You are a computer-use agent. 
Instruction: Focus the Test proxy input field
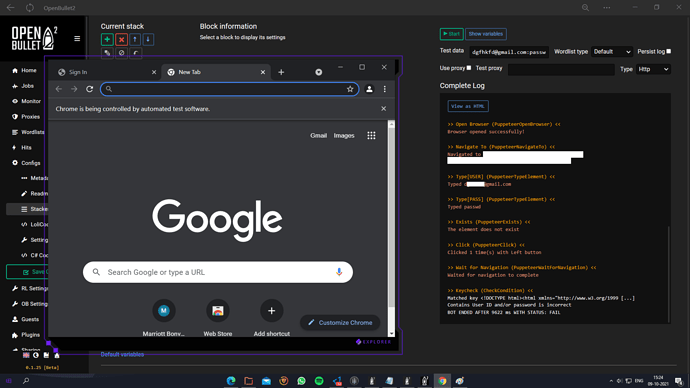(x=561, y=69)
